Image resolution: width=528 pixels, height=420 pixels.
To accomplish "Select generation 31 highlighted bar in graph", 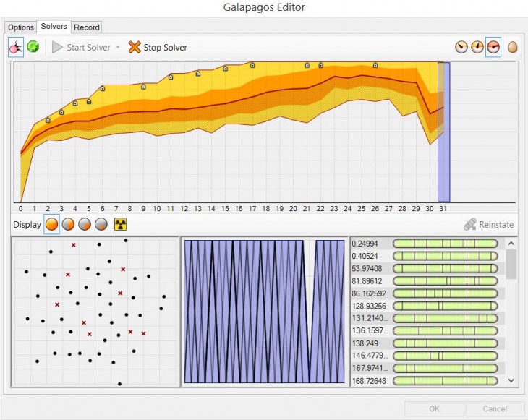I will tap(443, 132).
